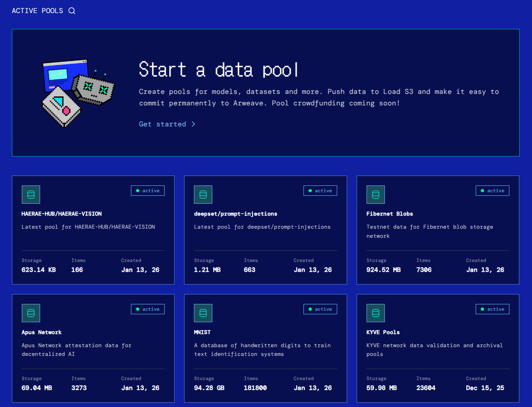Click the Start a data pool headline

click(218, 70)
